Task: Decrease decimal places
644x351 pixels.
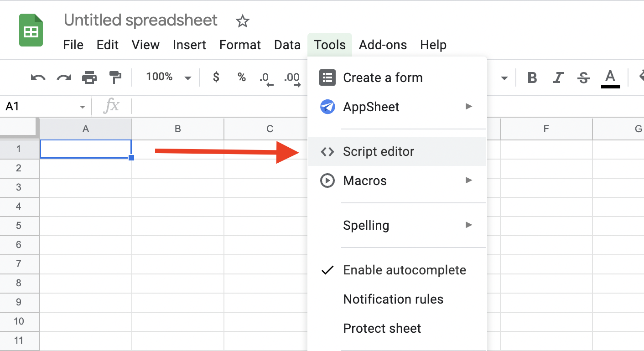Action: [x=266, y=77]
